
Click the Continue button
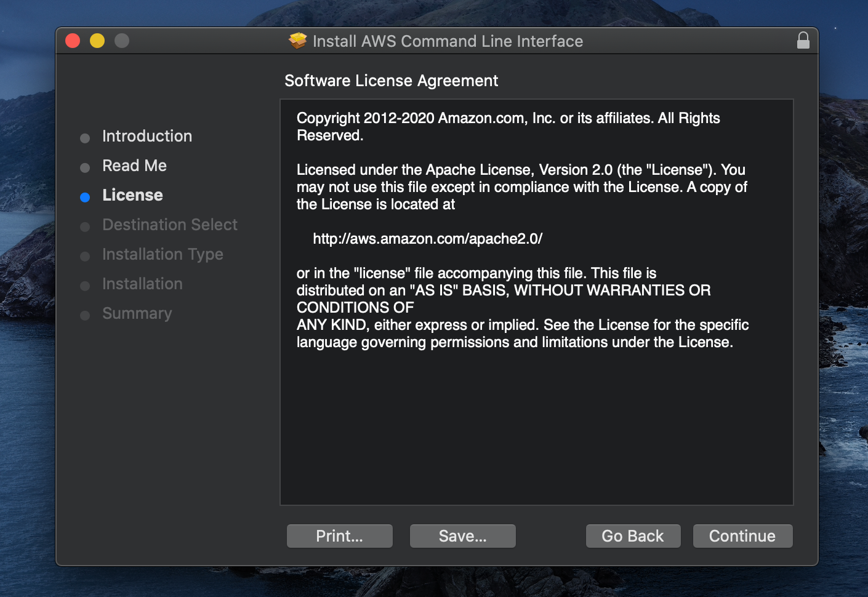[x=742, y=536]
